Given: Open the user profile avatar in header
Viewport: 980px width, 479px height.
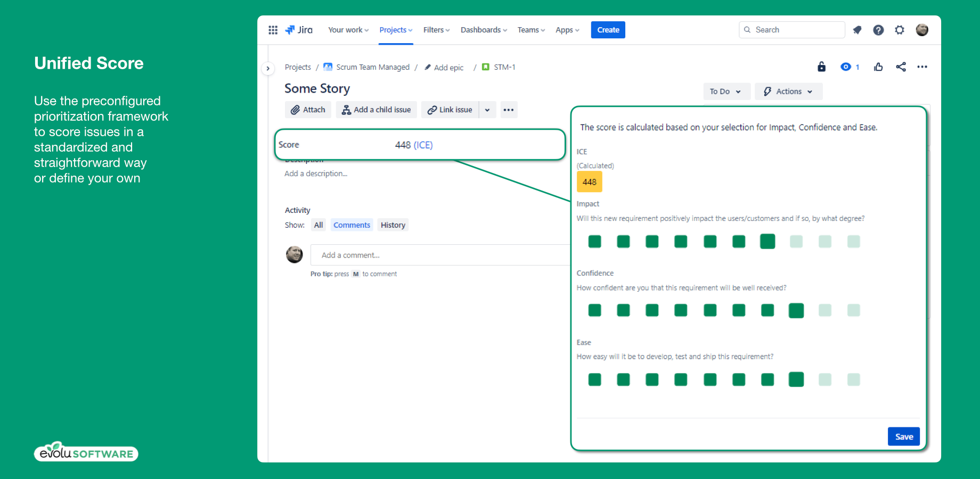Looking at the screenshot, I should pyautogui.click(x=922, y=30).
